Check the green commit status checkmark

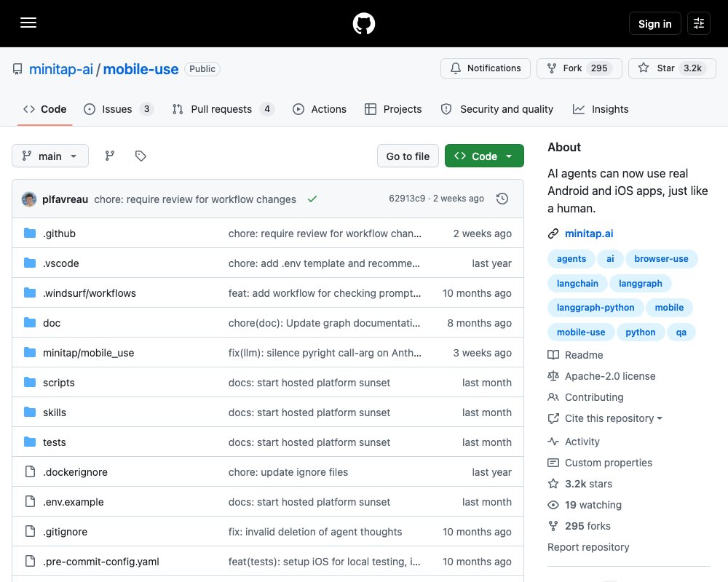pos(312,199)
